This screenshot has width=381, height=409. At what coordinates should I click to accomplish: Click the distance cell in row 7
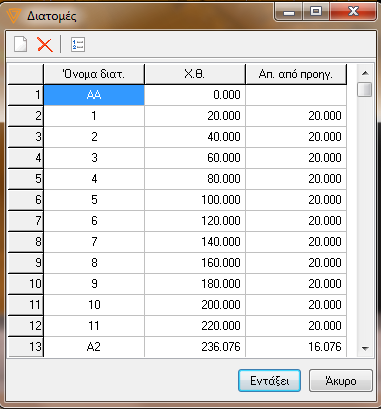296,221
